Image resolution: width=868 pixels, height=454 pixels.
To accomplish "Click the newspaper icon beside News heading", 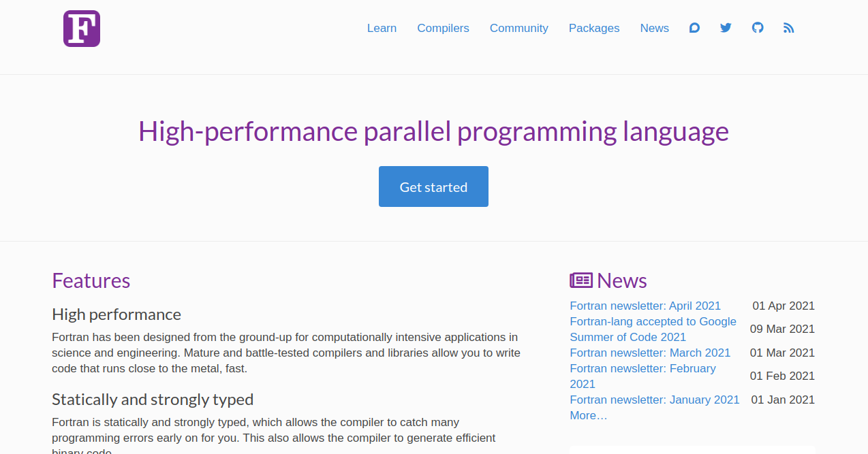I will pyautogui.click(x=581, y=280).
